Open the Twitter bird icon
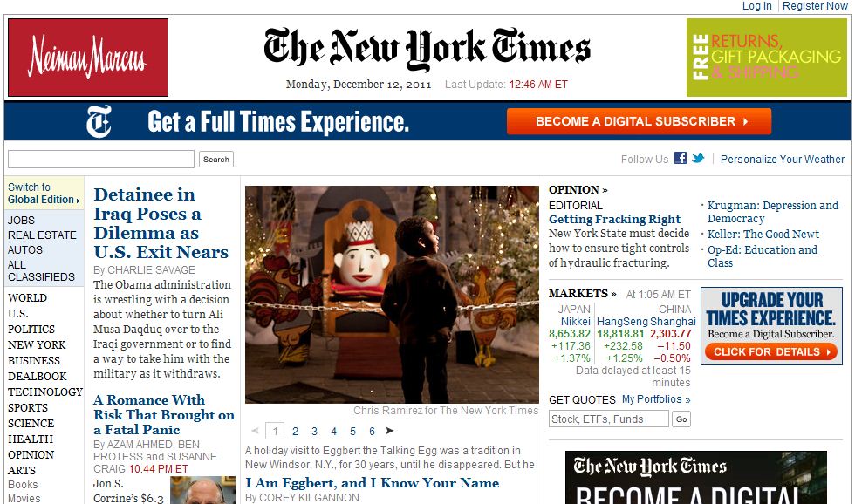The width and height of the screenshot is (855, 504). pyautogui.click(x=698, y=158)
